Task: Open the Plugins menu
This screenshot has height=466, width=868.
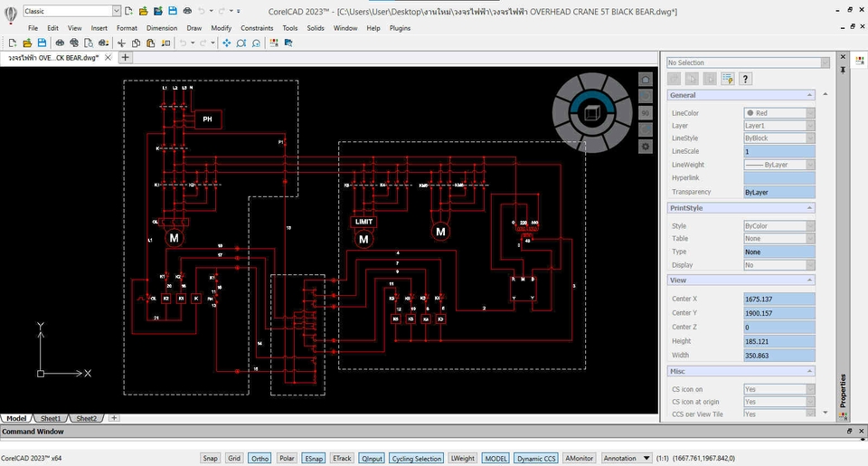Action: (400, 28)
